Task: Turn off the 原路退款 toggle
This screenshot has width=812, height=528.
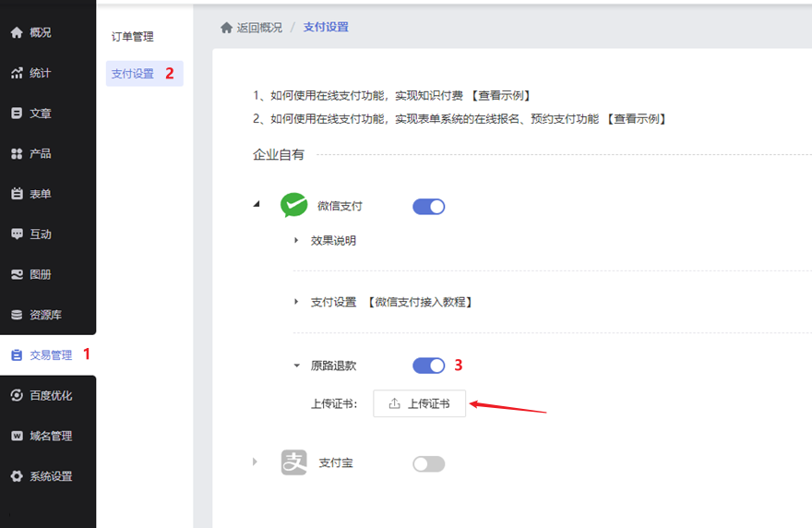Action: 429,366
